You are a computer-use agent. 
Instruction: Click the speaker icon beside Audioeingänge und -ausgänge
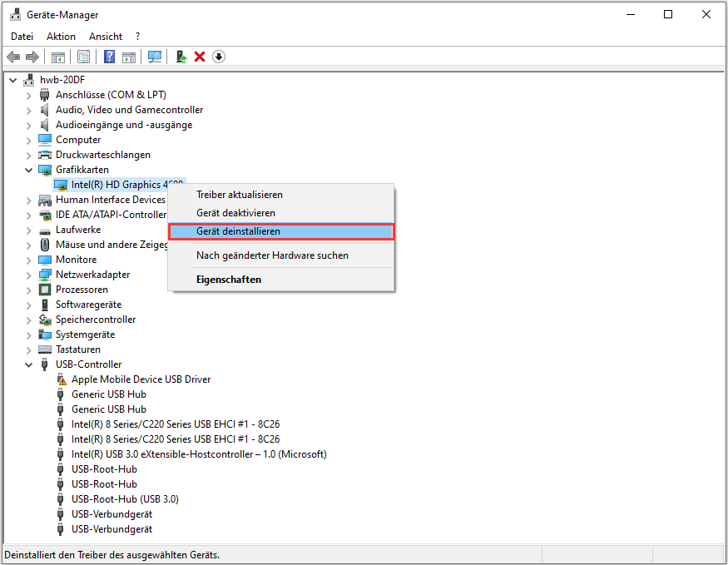click(x=45, y=125)
